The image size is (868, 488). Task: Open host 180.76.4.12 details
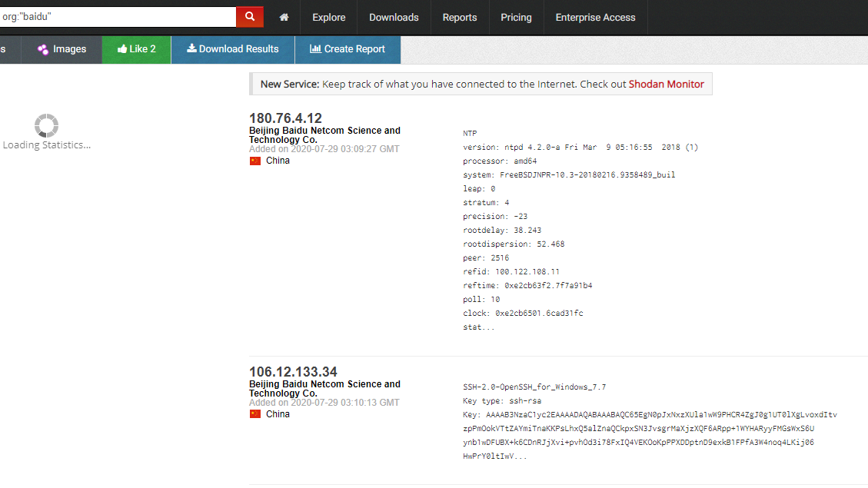tap(285, 118)
